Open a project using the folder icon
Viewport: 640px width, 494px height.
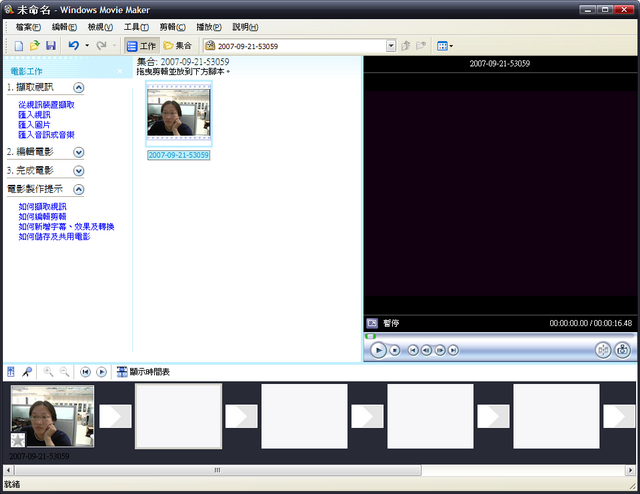pos(35,46)
